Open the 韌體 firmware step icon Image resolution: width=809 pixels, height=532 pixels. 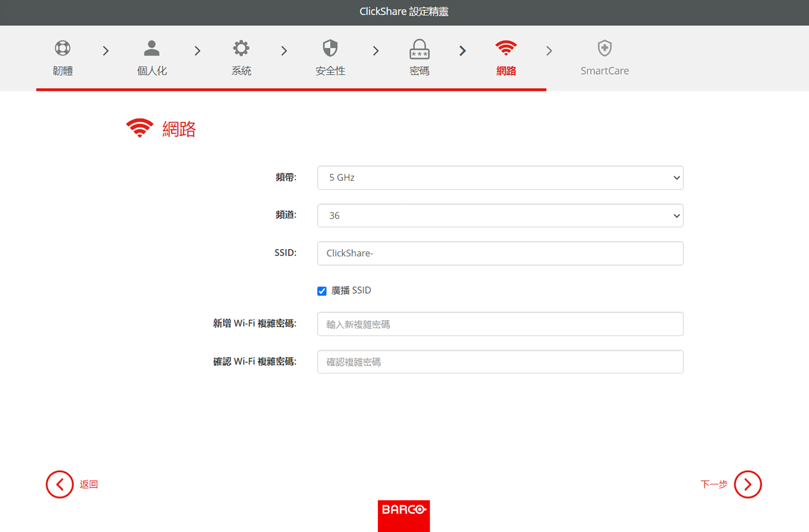(x=63, y=48)
